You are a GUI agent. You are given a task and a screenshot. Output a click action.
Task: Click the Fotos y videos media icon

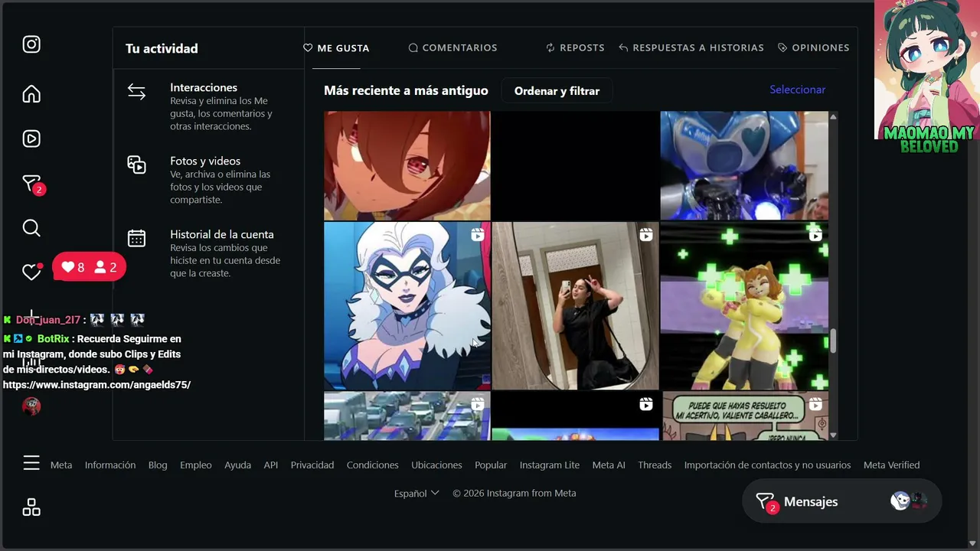coord(136,165)
